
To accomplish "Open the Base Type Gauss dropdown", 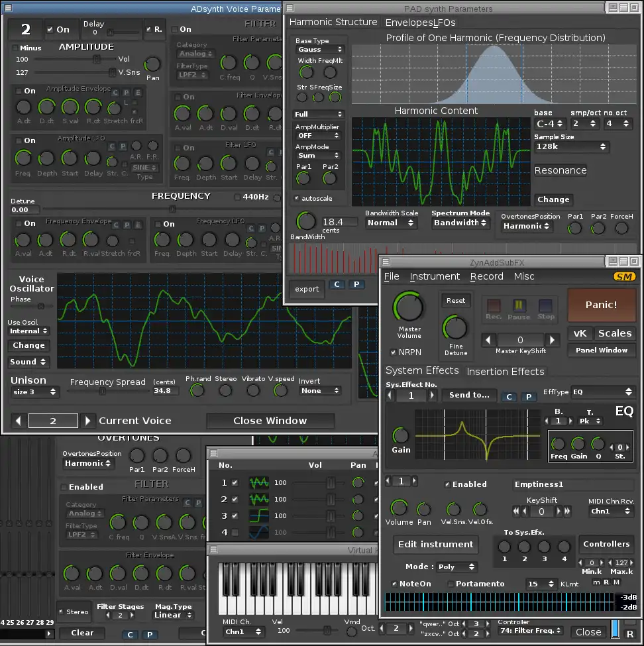I will [319, 50].
